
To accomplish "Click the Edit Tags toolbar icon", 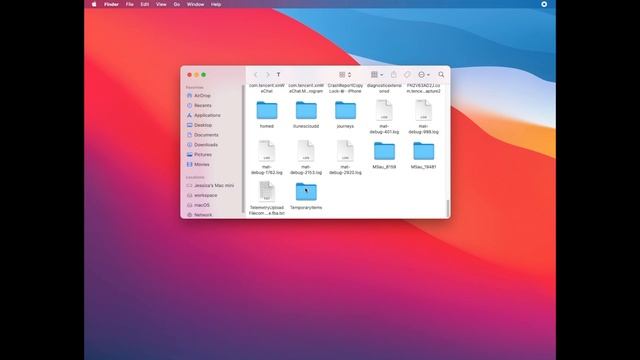I will (407, 75).
